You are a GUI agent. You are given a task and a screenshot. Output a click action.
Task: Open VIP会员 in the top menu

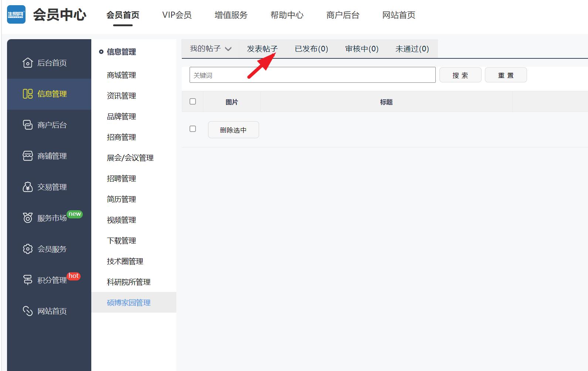pyautogui.click(x=177, y=15)
